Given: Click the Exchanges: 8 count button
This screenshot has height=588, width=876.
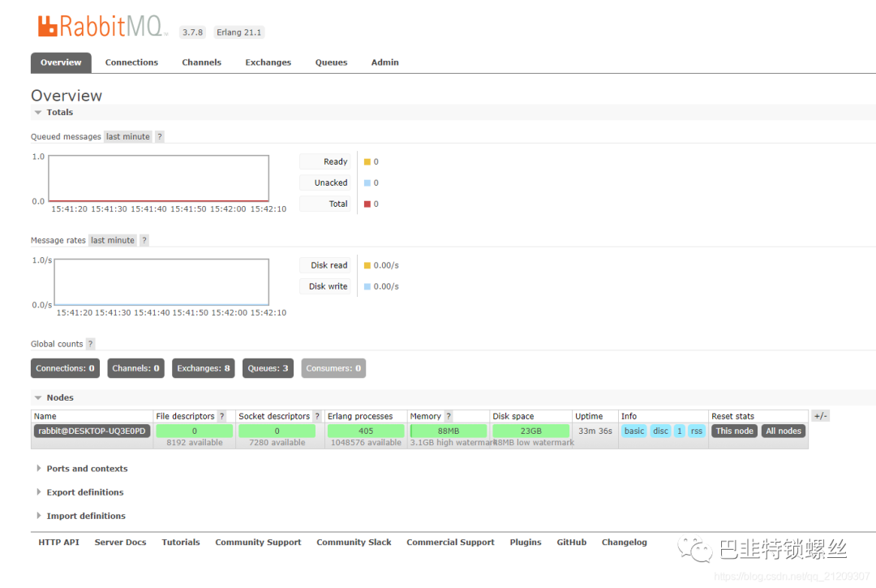Looking at the screenshot, I should [x=204, y=368].
